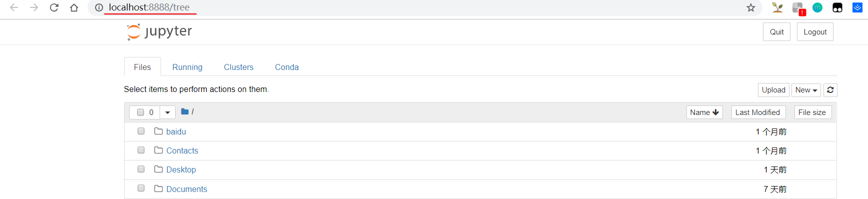This screenshot has width=868, height=199.
Task: Open the green plant browser extension icon
Action: tap(777, 7)
